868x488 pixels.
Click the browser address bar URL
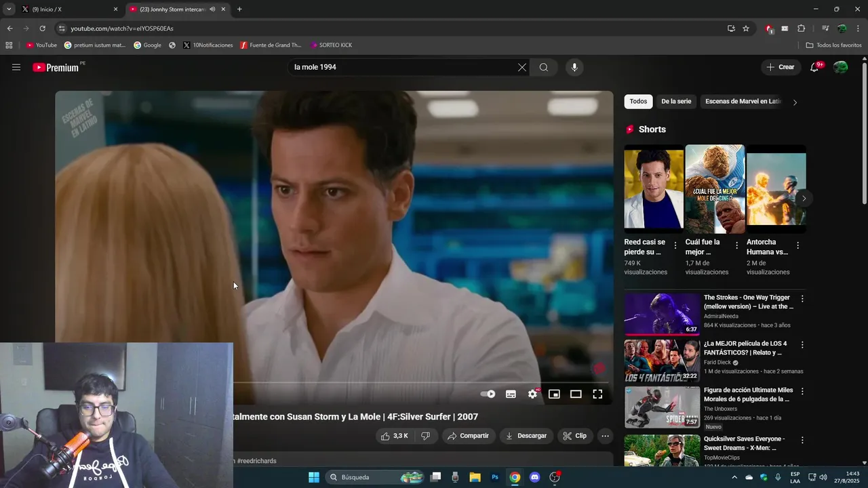(122, 28)
